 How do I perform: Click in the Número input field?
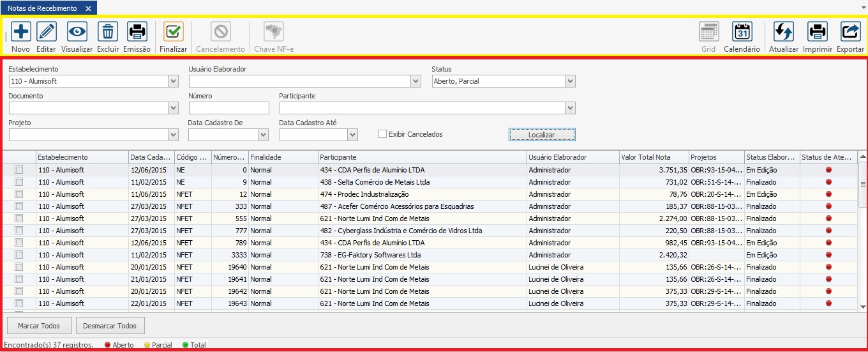coord(228,108)
